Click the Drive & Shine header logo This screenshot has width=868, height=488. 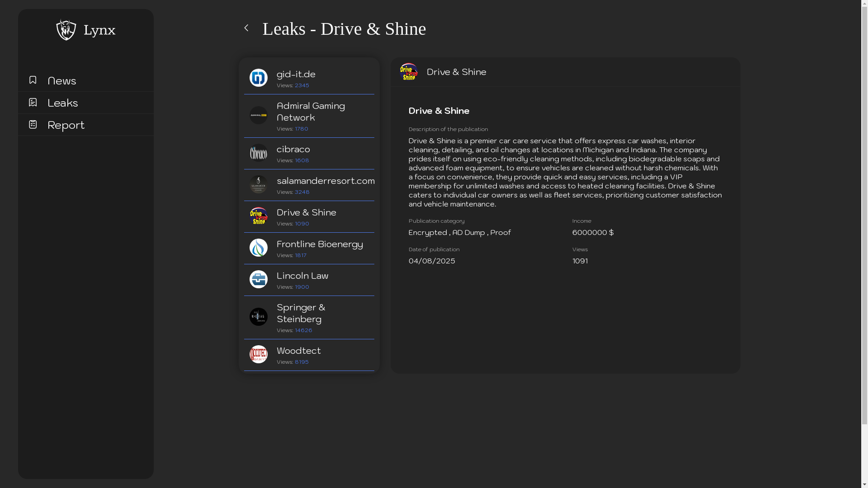tap(409, 72)
